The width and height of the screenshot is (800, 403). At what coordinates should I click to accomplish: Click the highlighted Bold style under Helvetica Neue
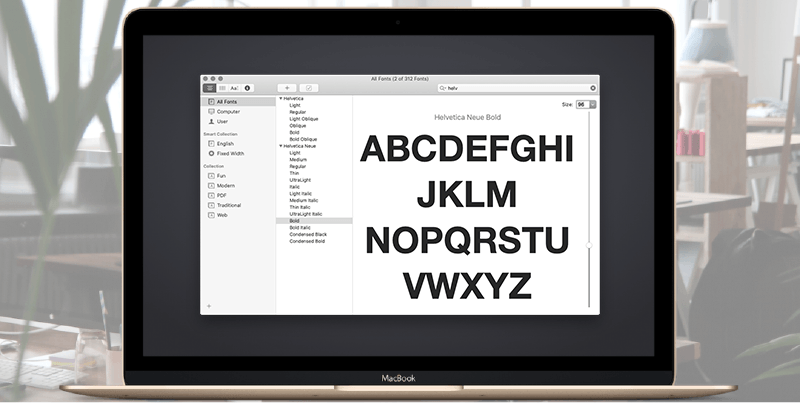314,221
